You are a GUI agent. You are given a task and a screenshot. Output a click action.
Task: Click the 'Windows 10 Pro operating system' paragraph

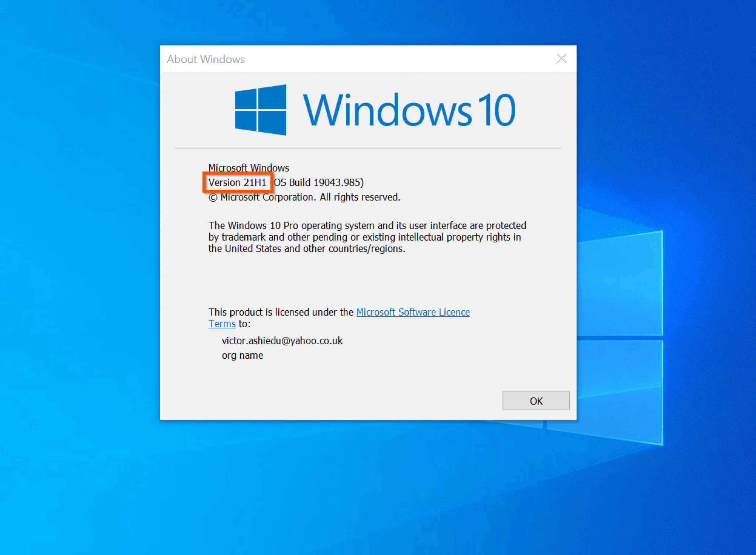coord(367,237)
